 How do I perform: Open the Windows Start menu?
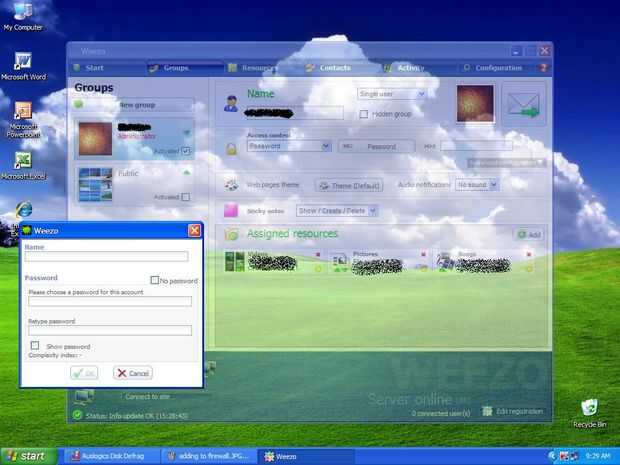tap(28, 456)
